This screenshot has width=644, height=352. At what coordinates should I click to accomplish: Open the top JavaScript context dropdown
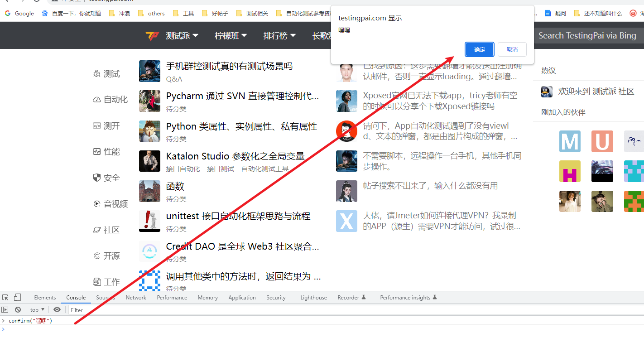click(x=37, y=310)
